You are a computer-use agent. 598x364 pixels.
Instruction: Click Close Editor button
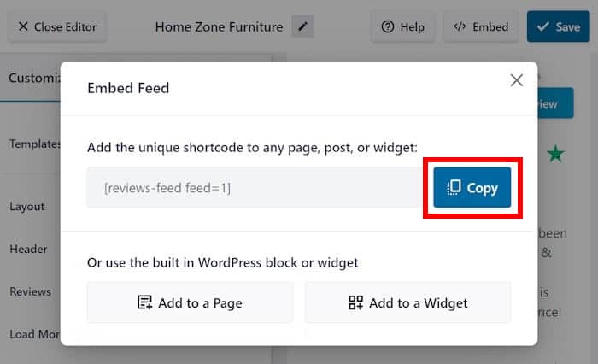tap(57, 26)
